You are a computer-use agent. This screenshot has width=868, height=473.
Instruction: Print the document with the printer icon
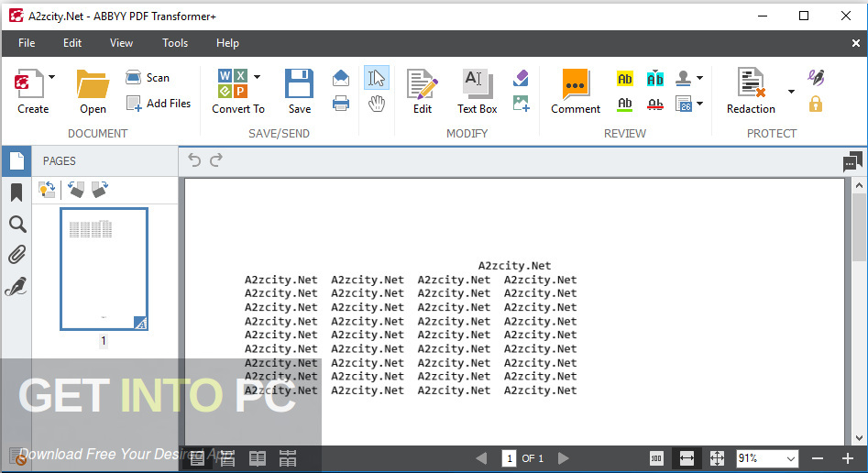point(341,103)
